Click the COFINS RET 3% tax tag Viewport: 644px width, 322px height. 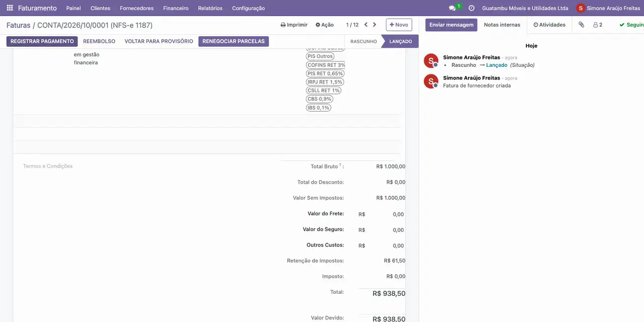[327, 65]
